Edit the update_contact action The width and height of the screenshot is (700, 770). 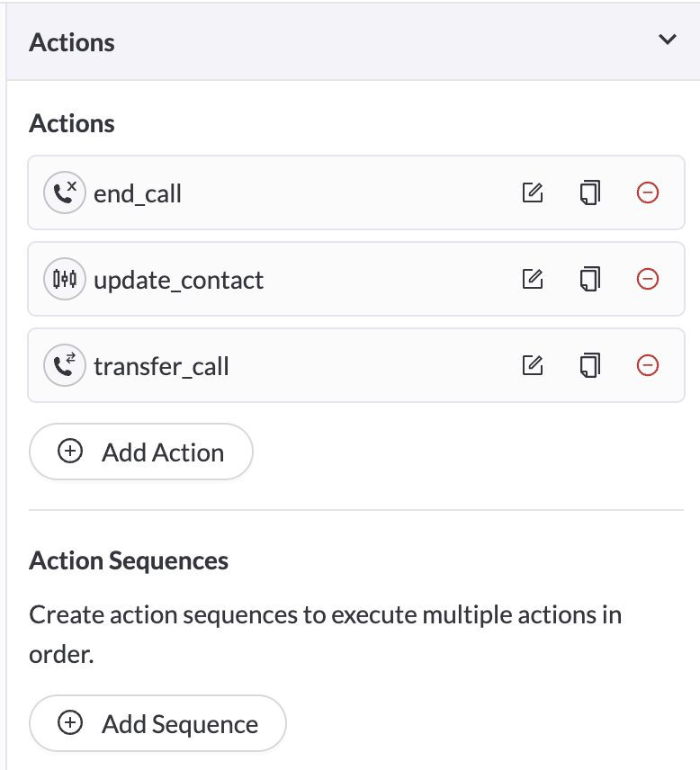533,279
